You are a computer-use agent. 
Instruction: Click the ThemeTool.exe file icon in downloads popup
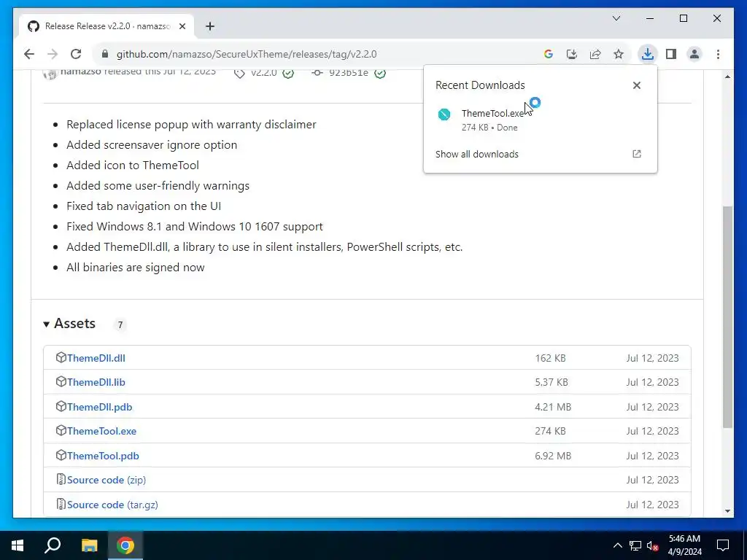coord(444,114)
